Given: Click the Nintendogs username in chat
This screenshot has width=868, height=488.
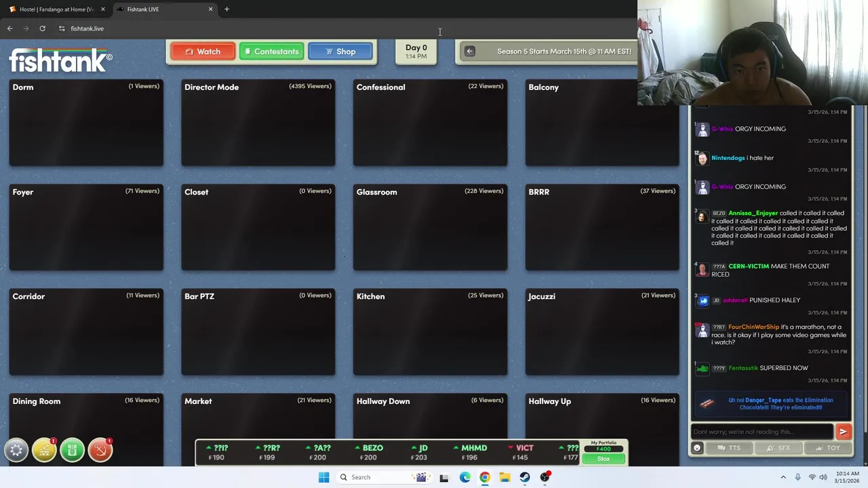Looking at the screenshot, I should (728, 158).
